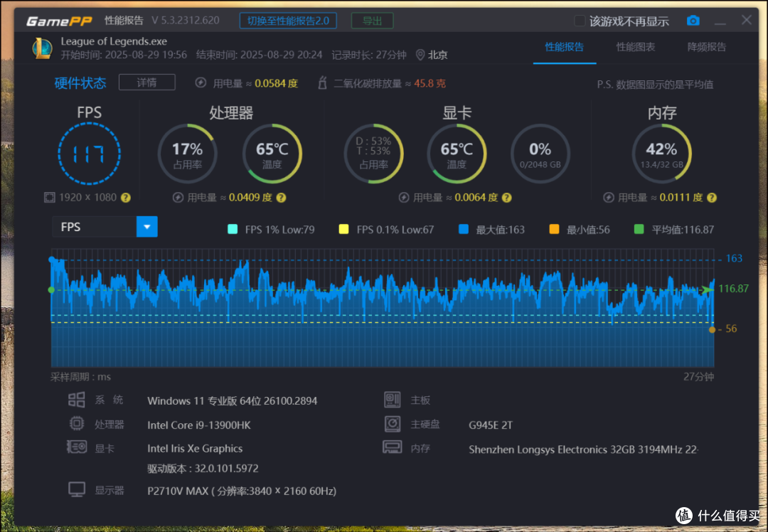Click the graphics card icon beside 显卡
This screenshot has width=768, height=532.
pos(77,447)
